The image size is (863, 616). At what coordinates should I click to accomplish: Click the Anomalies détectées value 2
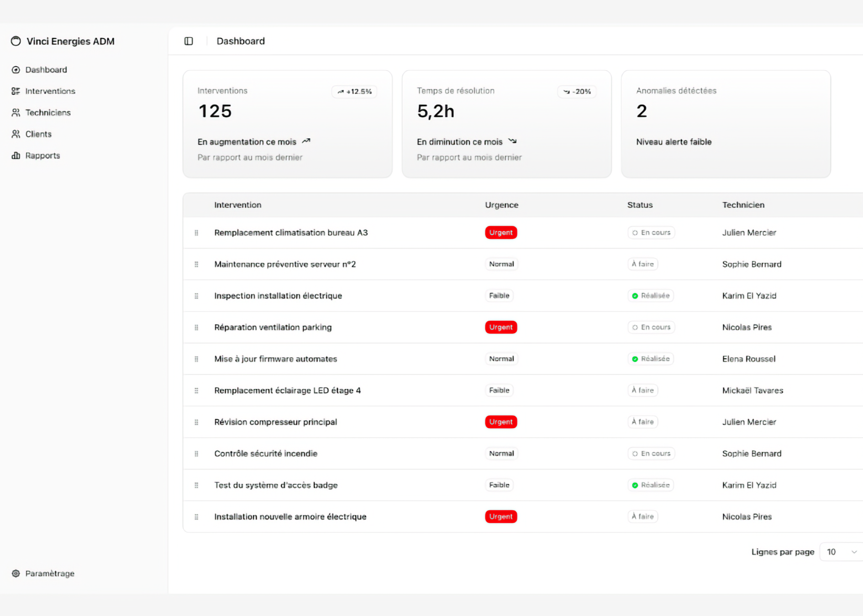[x=642, y=111]
